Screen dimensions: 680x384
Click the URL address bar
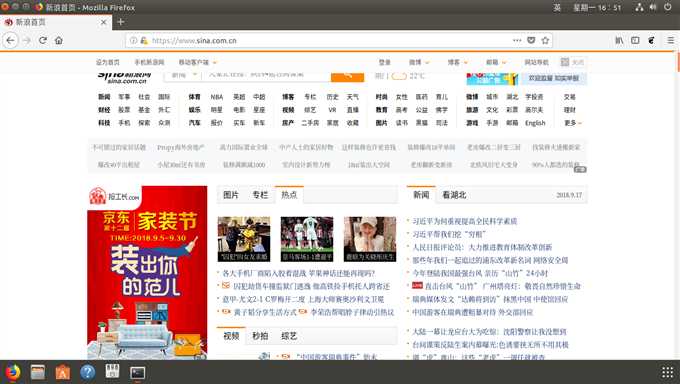[x=330, y=40]
